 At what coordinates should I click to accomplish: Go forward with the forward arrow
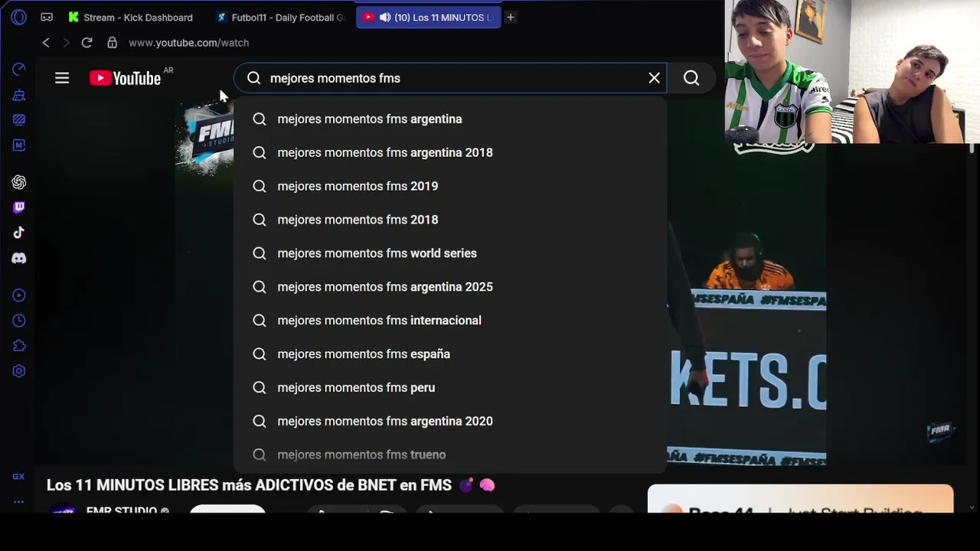[x=66, y=43]
